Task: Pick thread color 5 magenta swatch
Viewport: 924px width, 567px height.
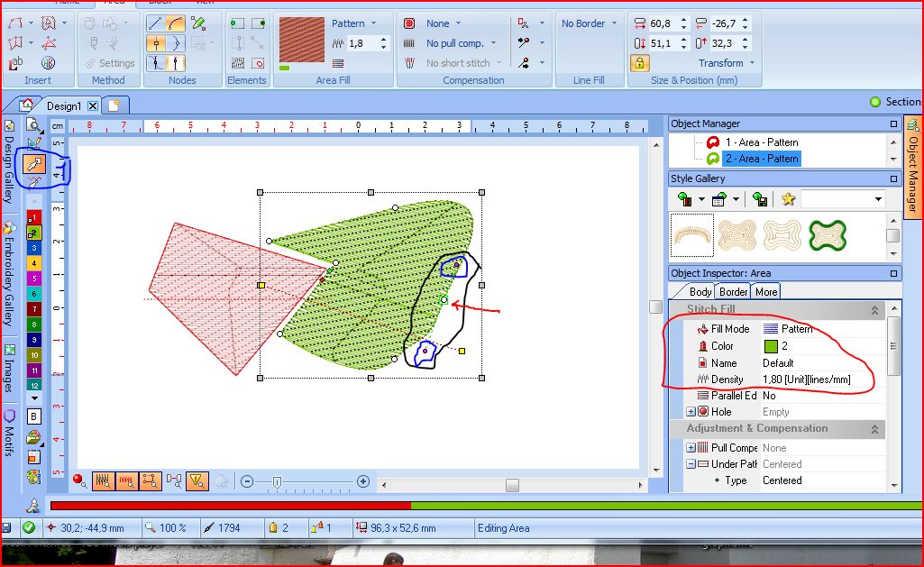Action: point(34,279)
